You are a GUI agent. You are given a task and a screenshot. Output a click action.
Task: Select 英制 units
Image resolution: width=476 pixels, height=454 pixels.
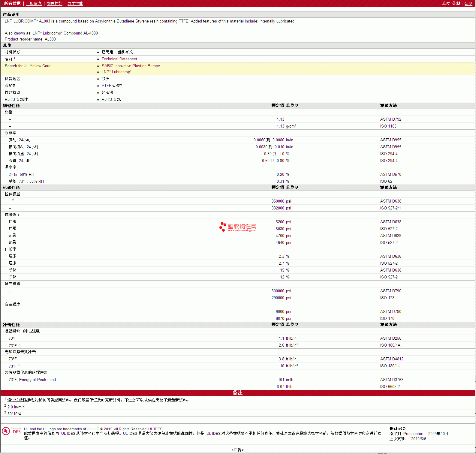coord(456,4)
